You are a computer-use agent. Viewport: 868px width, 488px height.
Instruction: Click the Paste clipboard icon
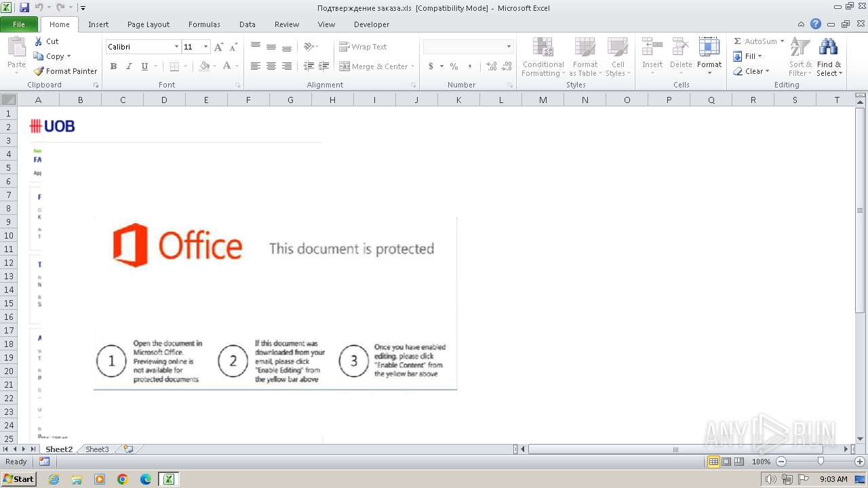pyautogui.click(x=16, y=47)
